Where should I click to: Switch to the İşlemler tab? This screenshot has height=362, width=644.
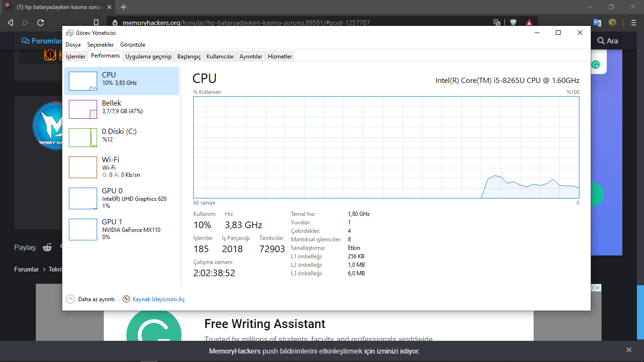pyautogui.click(x=75, y=57)
